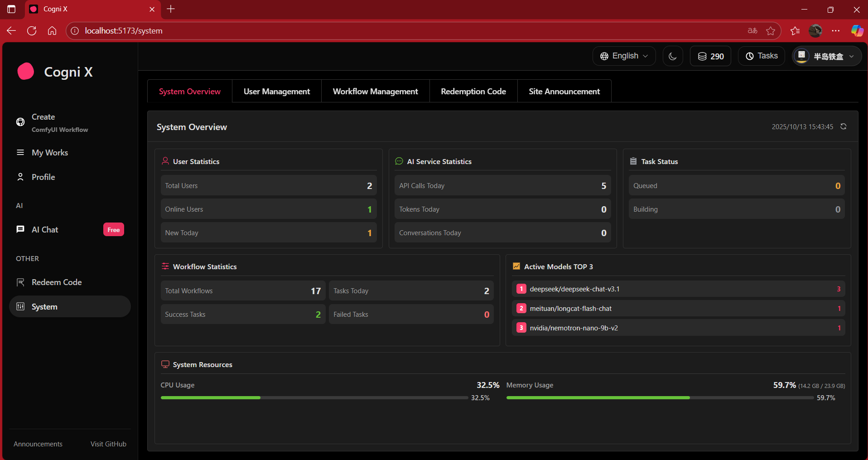This screenshot has width=868, height=460.
Task: Go to the Site Announcement tab
Action: [564, 92]
